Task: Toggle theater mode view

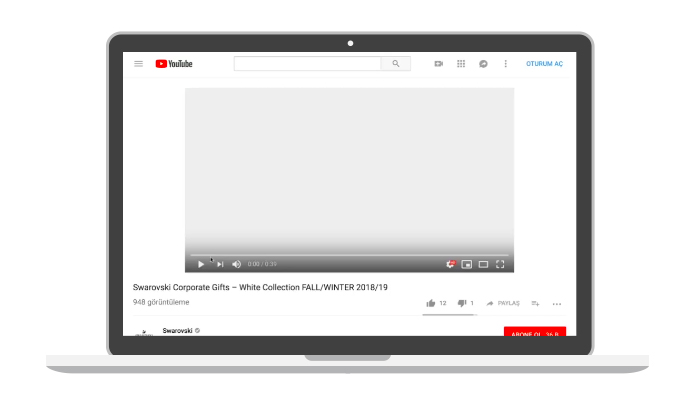Action: (x=483, y=264)
